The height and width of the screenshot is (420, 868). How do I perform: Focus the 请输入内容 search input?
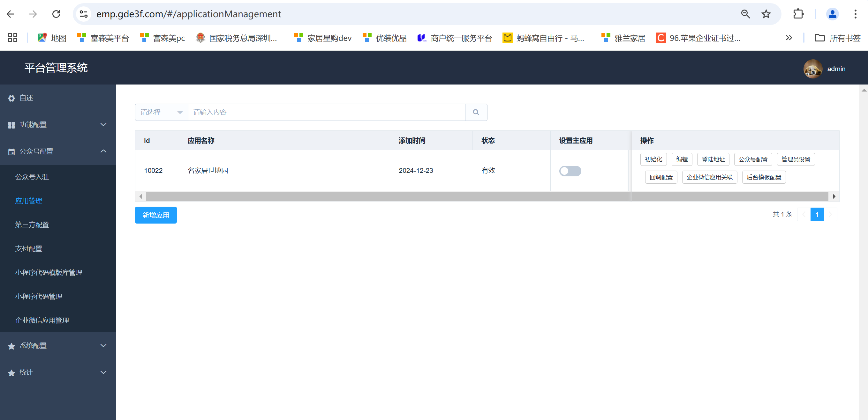pos(326,112)
